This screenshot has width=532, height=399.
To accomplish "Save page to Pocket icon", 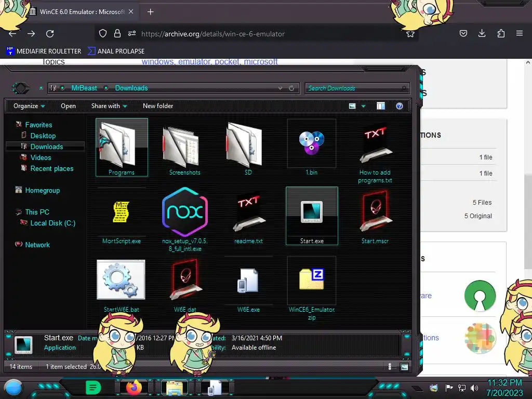I will [x=463, y=33].
